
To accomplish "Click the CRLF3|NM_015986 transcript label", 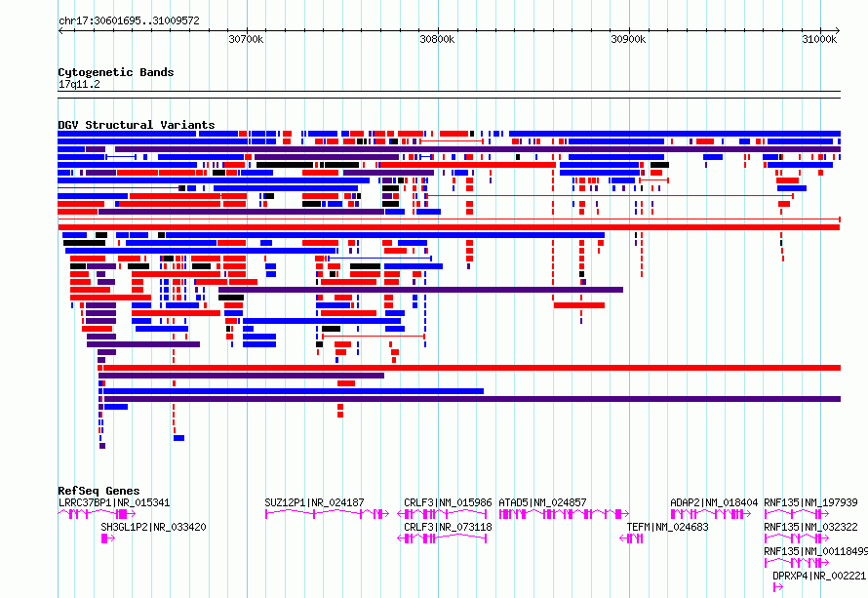I will tap(448, 502).
